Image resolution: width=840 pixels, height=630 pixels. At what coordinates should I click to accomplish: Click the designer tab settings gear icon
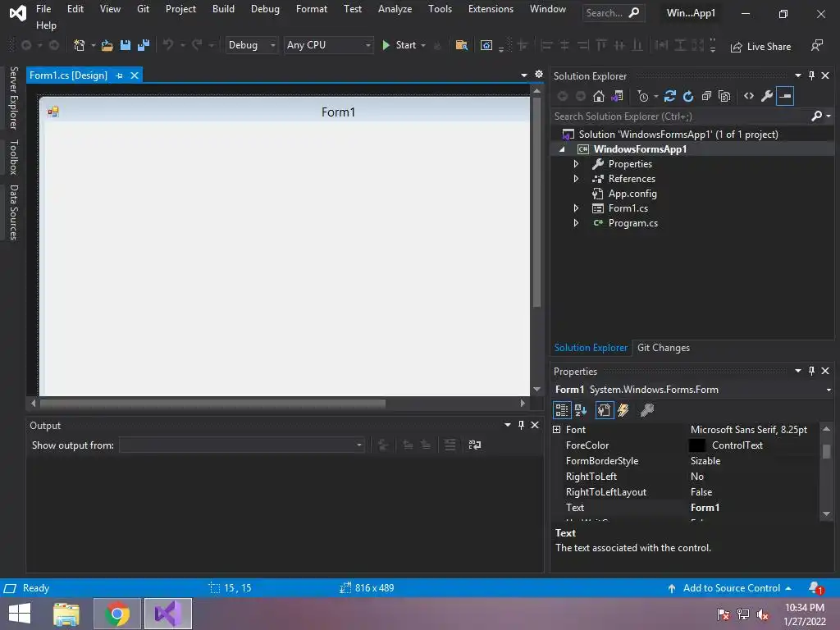point(539,75)
